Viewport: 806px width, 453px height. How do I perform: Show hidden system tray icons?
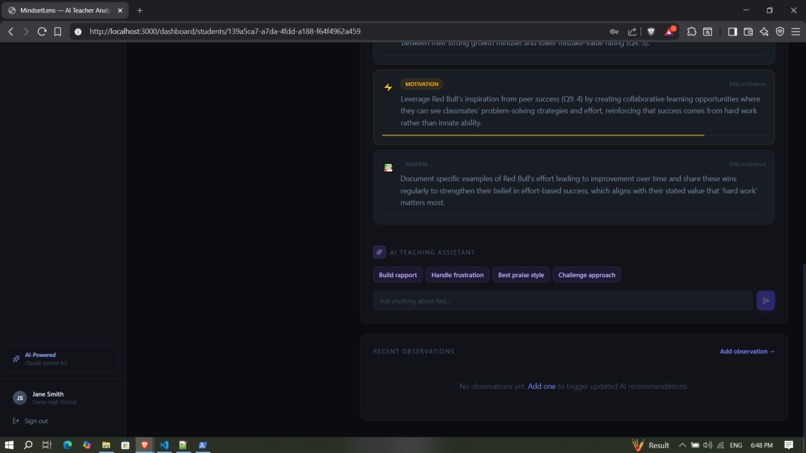tap(682, 445)
